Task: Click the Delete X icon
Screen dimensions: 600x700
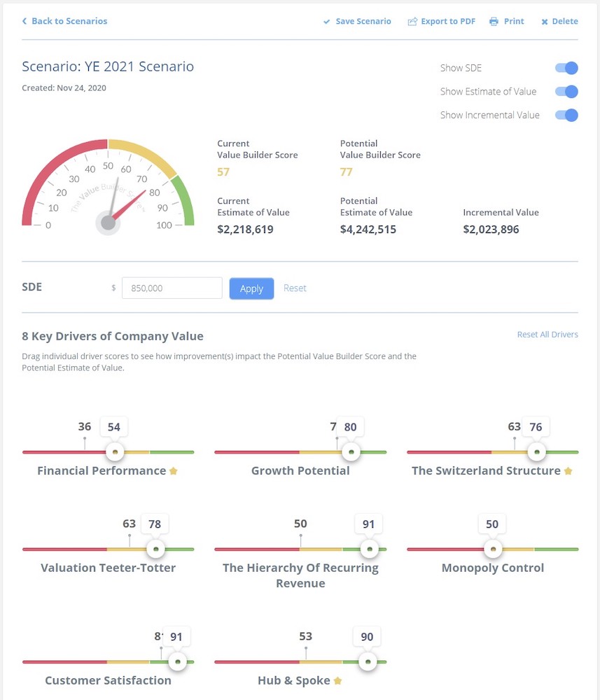Action: (x=545, y=22)
